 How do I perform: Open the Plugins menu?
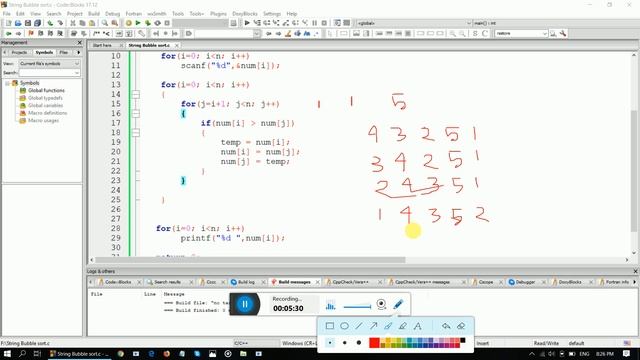tap(218, 14)
